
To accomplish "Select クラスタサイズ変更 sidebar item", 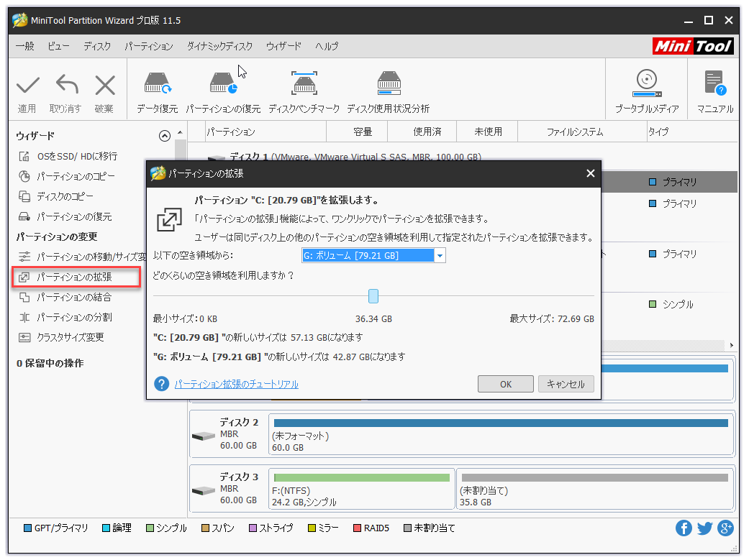I will point(61,337).
